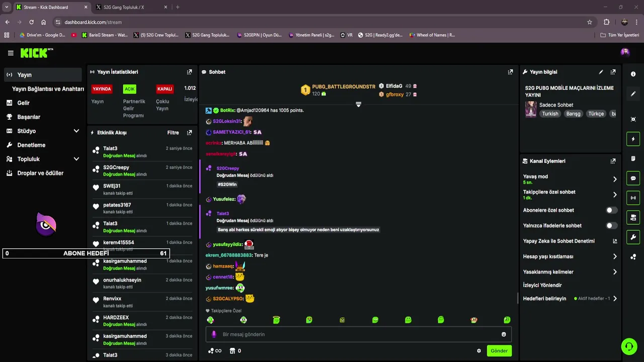Screen dimensions: 644x362
Task: Click the Kick logo
Action: coord(37,53)
